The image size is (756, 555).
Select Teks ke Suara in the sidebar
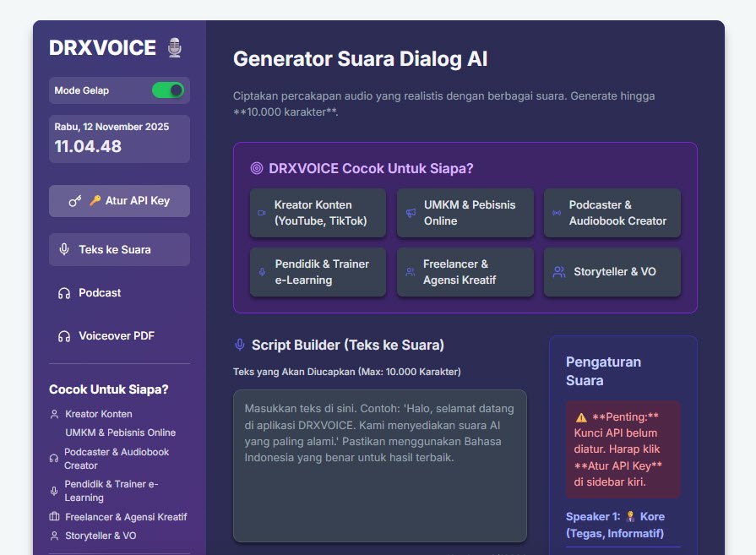pyautogui.click(x=119, y=249)
